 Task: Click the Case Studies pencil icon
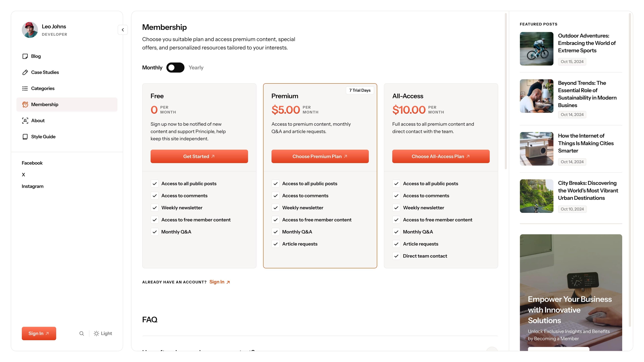[25, 72]
